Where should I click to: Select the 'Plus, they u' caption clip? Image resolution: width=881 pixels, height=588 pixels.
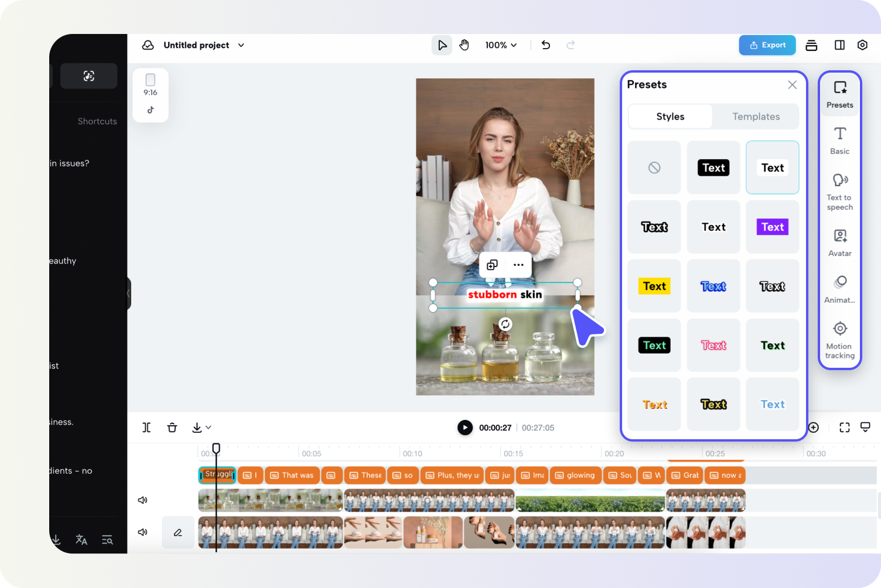pyautogui.click(x=452, y=475)
